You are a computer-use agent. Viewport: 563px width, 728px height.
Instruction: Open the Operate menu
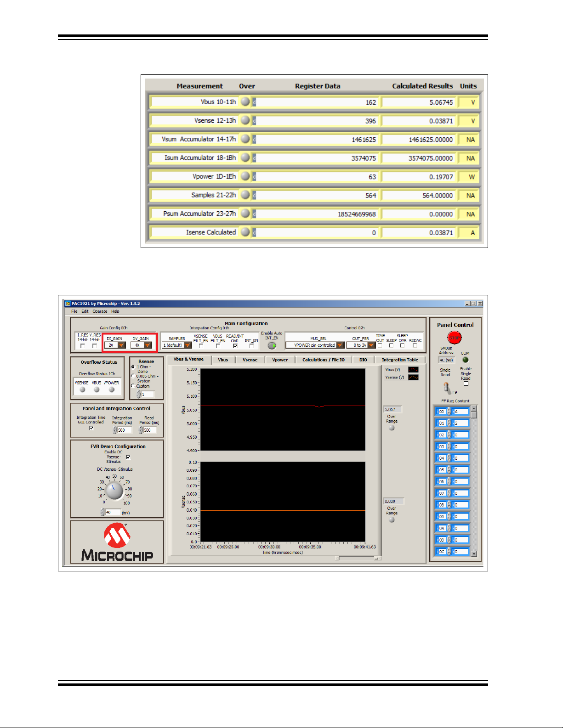100,311
